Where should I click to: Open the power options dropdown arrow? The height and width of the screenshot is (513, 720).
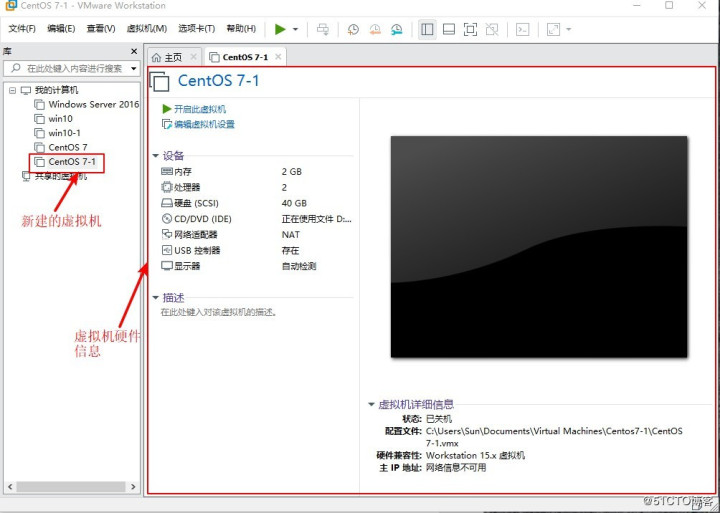click(295, 29)
